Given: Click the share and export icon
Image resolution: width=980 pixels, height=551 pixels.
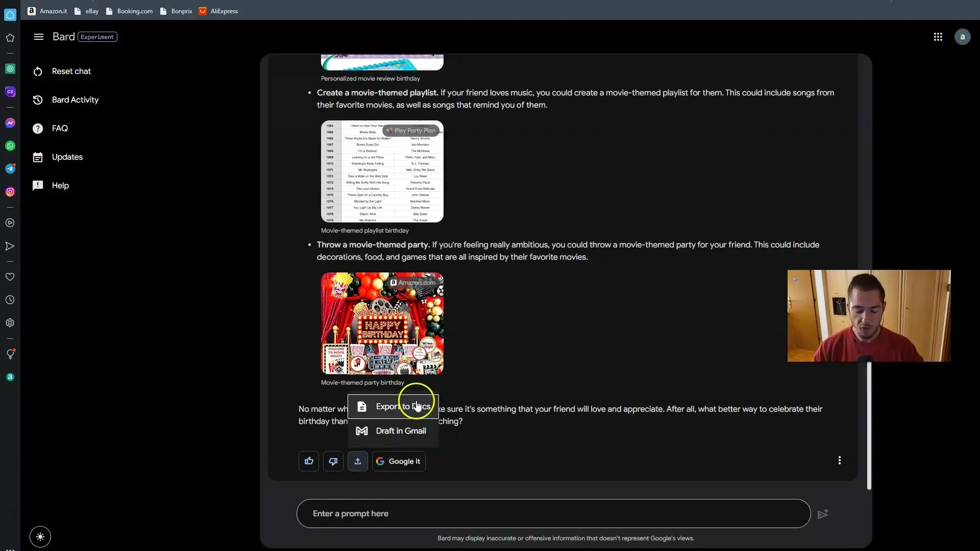Looking at the screenshot, I should point(358,461).
